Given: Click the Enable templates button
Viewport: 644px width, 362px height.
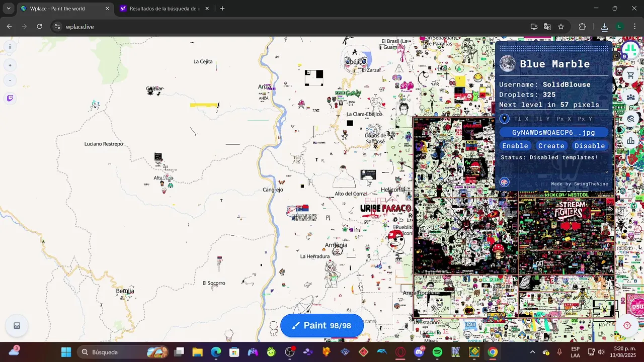Looking at the screenshot, I should [515, 146].
